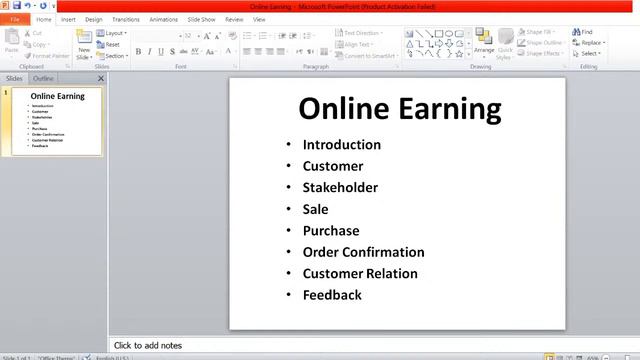Decrease the font size

(x=218, y=36)
